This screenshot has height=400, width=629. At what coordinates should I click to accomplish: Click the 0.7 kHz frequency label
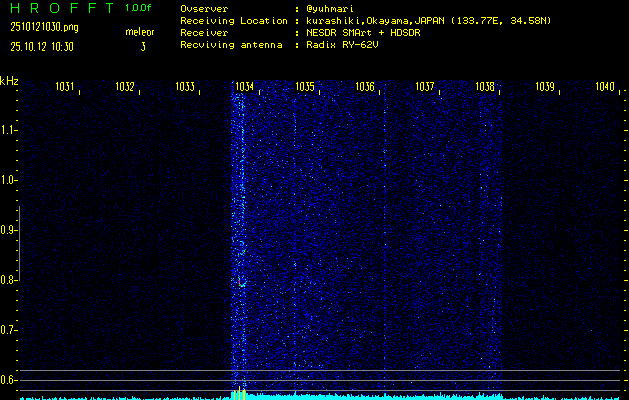tap(7, 330)
